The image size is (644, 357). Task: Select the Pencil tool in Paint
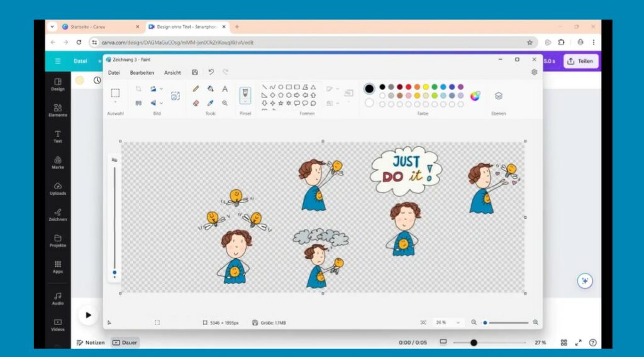196,89
